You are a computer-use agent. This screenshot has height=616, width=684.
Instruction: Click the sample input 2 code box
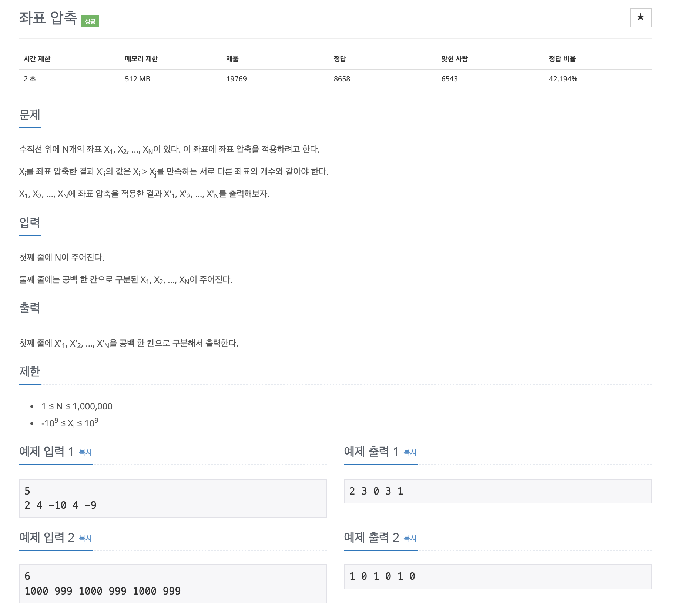pos(173,583)
